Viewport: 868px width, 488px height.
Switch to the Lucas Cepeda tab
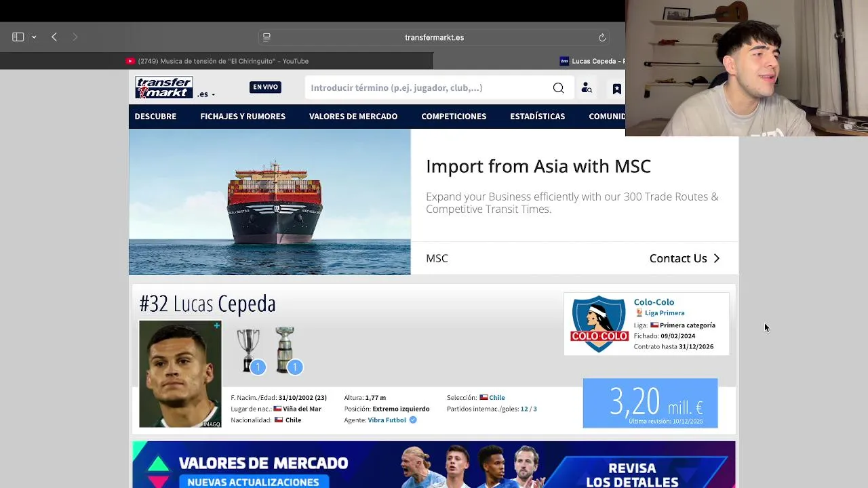pos(592,61)
